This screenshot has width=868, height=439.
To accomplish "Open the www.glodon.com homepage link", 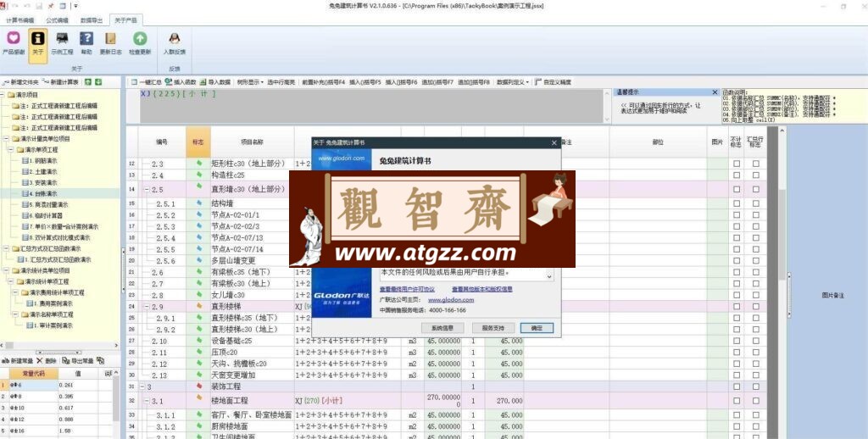I will point(451,300).
